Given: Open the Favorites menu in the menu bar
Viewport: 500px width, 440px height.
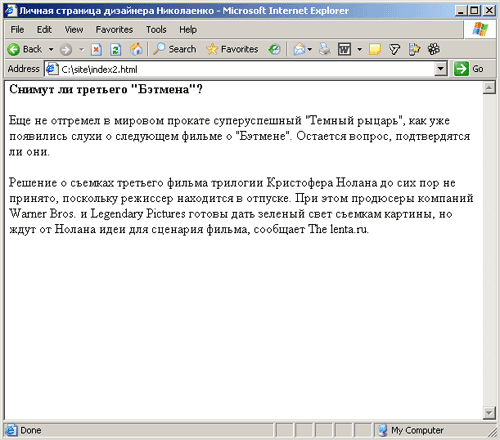Looking at the screenshot, I should pos(114,30).
